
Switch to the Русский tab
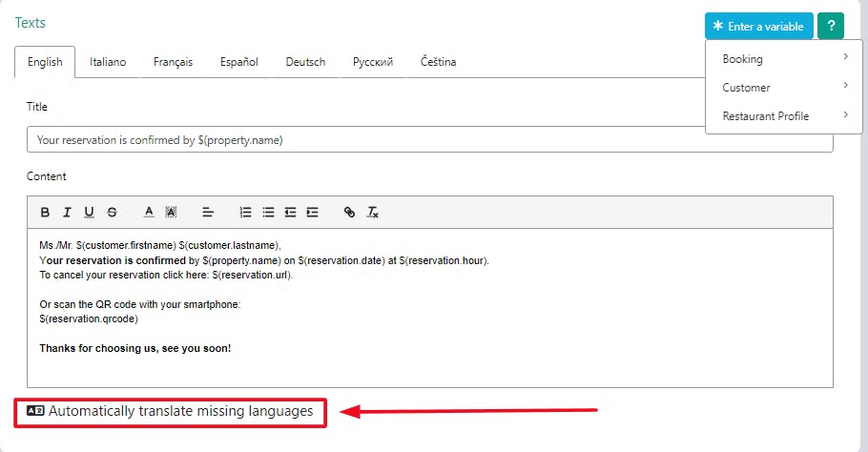373,62
